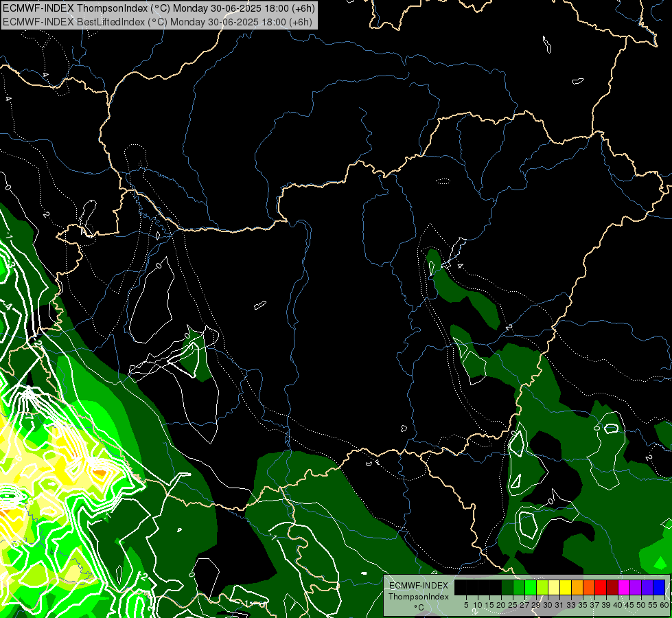Pick the bright green 27-29 legend swatch
Image resolution: width=672 pixels, height=618 pixels.
pos(531,587)
